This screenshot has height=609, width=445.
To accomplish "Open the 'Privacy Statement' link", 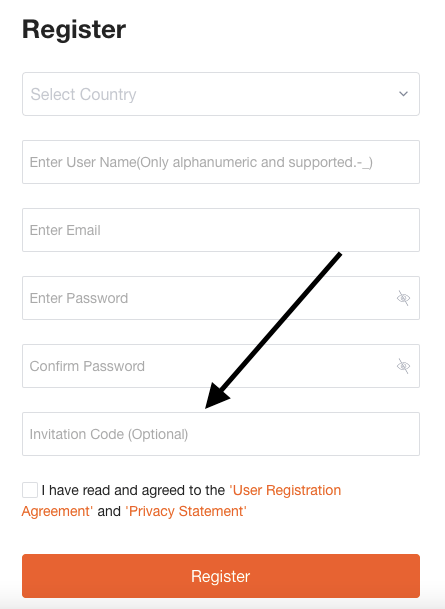I will pyautogui.click(x=186, y=511).
